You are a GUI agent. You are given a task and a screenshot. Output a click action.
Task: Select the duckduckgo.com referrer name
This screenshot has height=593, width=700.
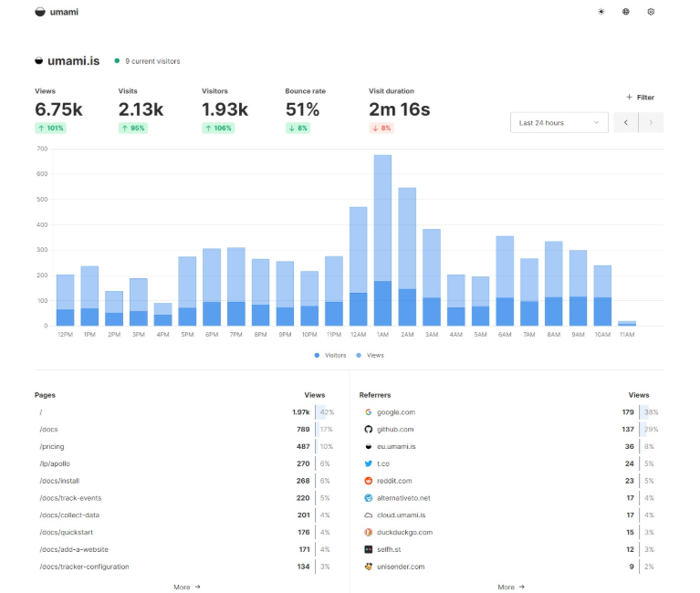pyautogui.click(x=404, y=532)
